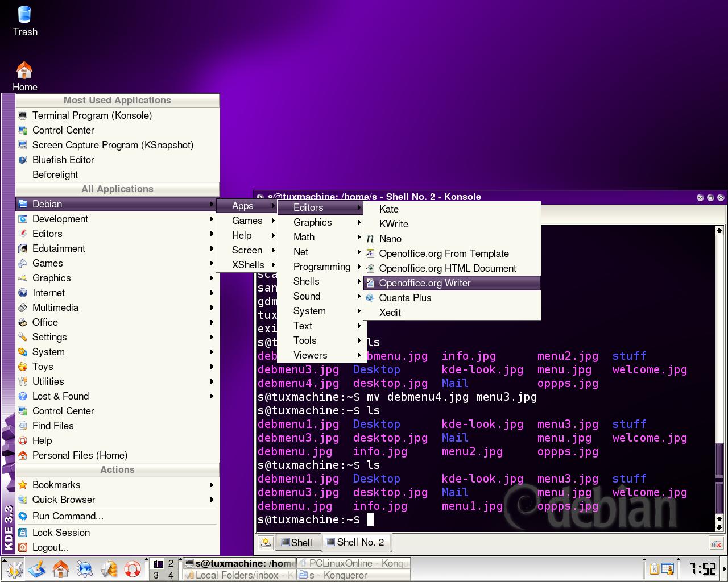728x582 pixels.
Task: Launch the Konqueror globe icon in the panel
Action: click(x=85, y=569)
